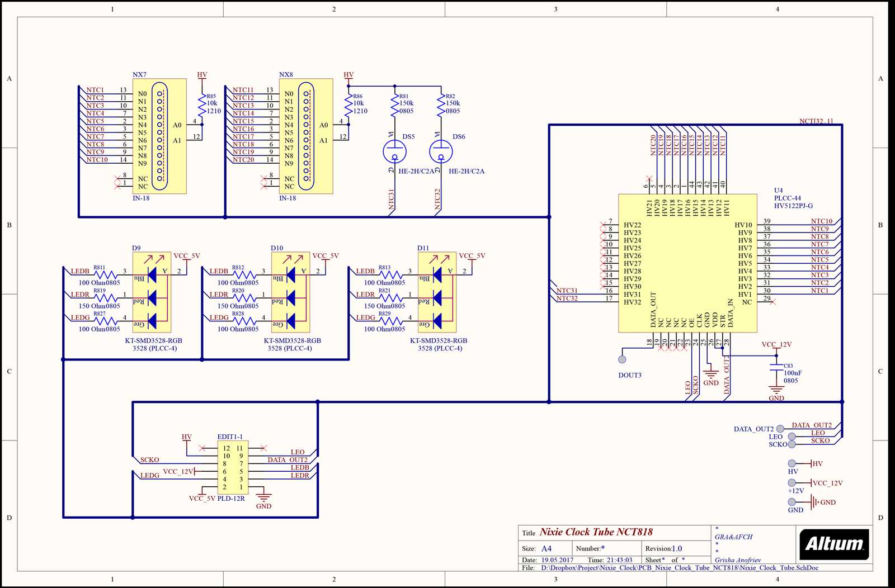Click the HE-2H/C2A transistor DS6
The image size is (895, 588).
[442, 152]
